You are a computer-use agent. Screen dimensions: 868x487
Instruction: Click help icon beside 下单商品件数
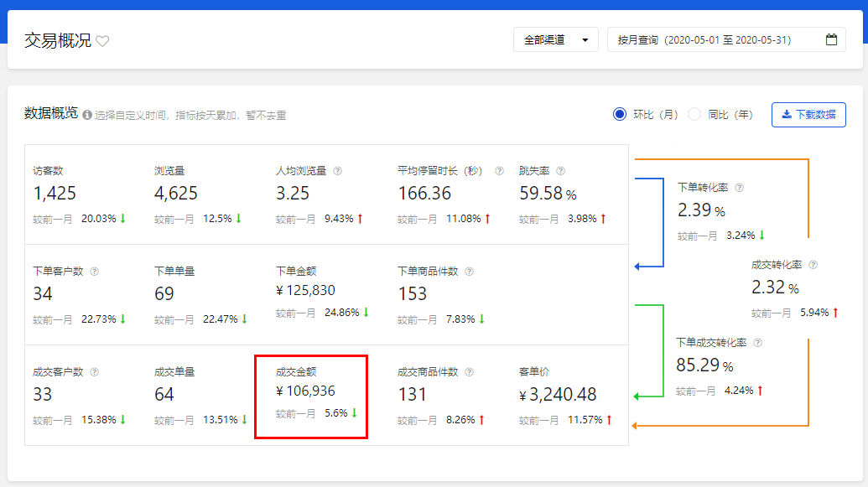tap(470, 272)
